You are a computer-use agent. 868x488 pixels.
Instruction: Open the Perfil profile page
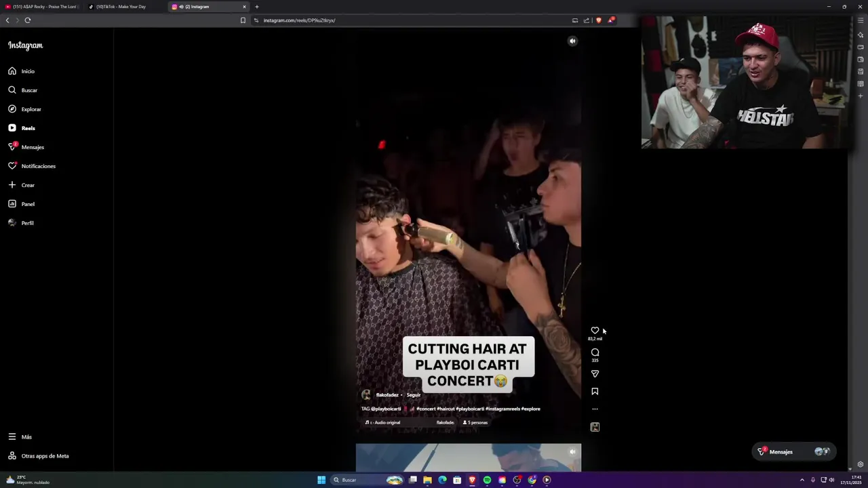[21, 223]
